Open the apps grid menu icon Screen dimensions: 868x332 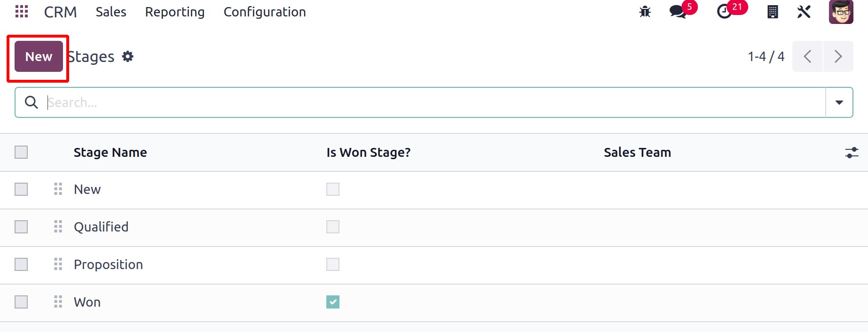click(x=22, y=11)
